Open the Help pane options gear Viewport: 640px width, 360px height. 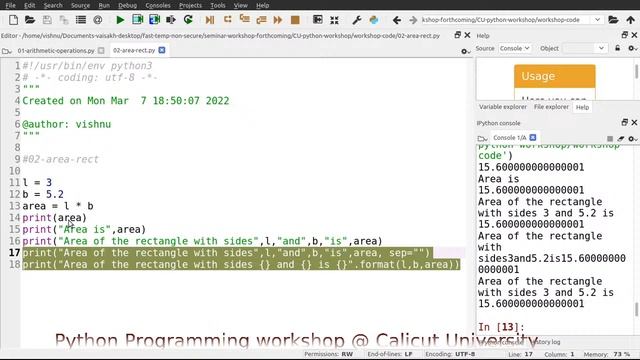pos(632,48)
